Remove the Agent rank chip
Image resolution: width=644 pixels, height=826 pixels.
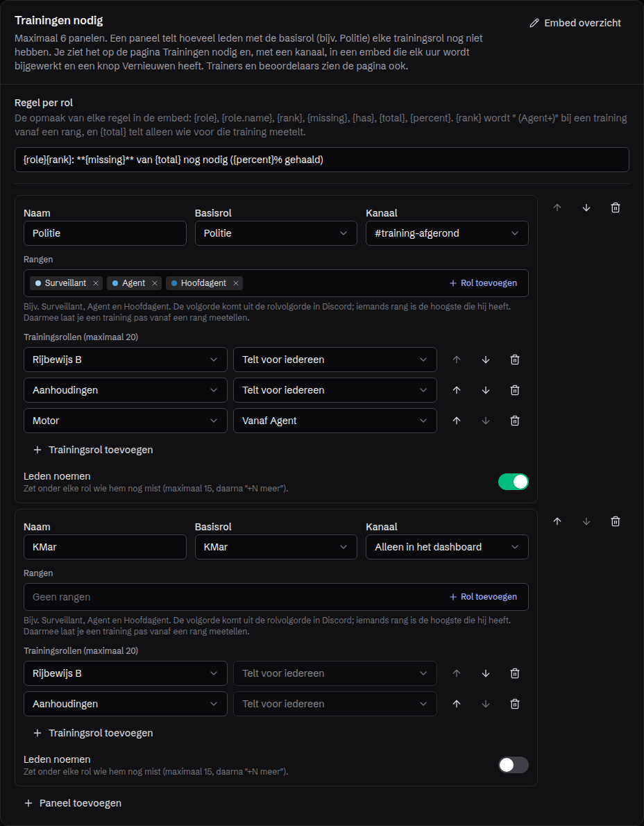point(154,283)
